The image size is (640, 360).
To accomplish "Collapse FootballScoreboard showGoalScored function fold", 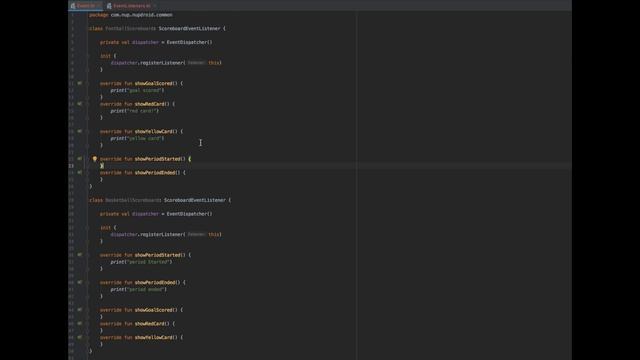I will tap(88, 83).
